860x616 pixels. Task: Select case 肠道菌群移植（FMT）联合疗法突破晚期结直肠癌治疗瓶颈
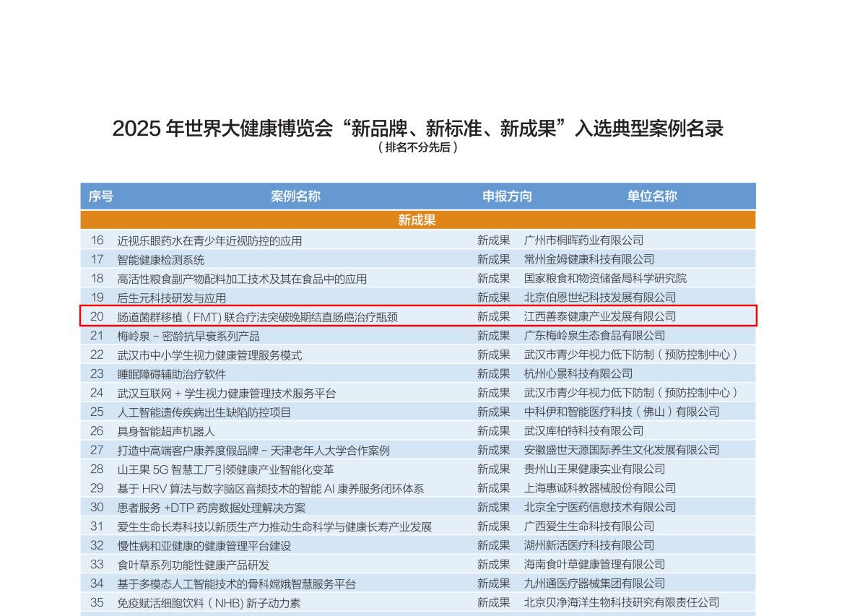pos(258,317)
